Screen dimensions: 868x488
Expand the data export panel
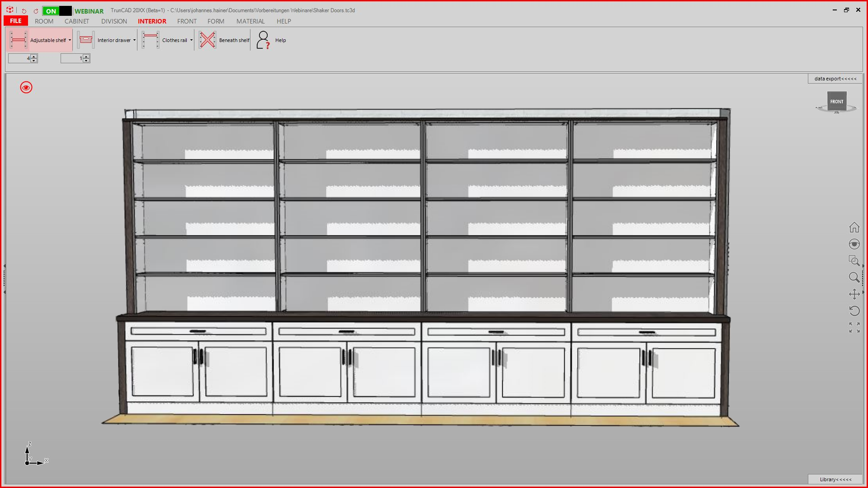coord(835,79)
